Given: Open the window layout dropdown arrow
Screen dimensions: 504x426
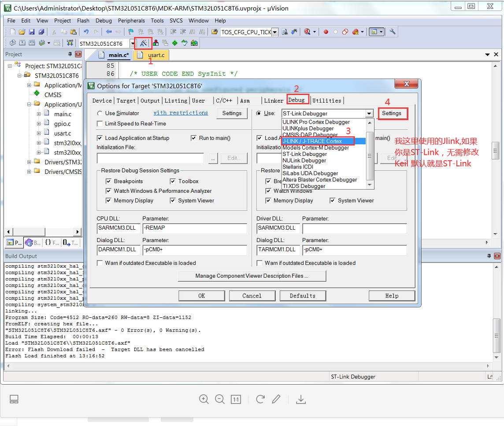Looking at the screenshot, I should click(x=381, y=32).
